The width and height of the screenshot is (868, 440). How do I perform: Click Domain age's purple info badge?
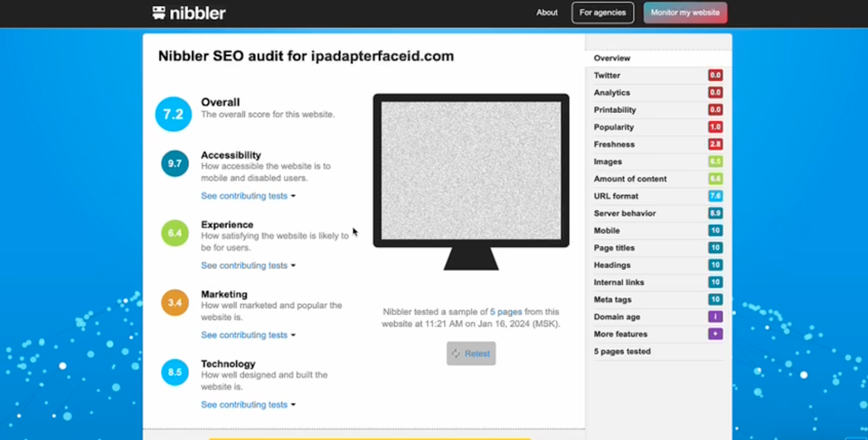(x=715, y=317)
